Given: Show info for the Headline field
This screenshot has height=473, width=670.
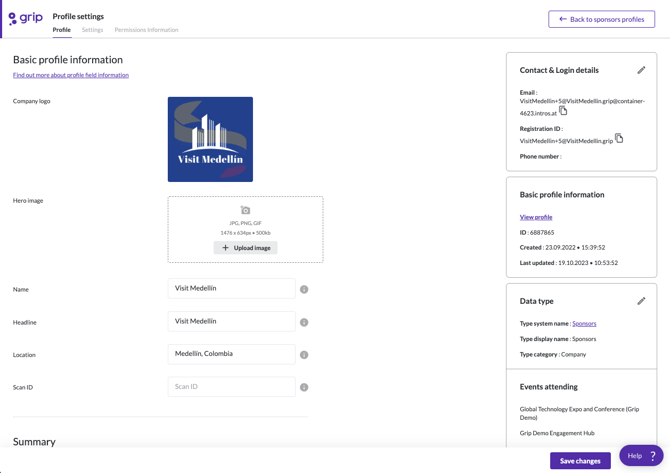Looking at the screenshot, I should pyautogui.click(x=304, y=322).
